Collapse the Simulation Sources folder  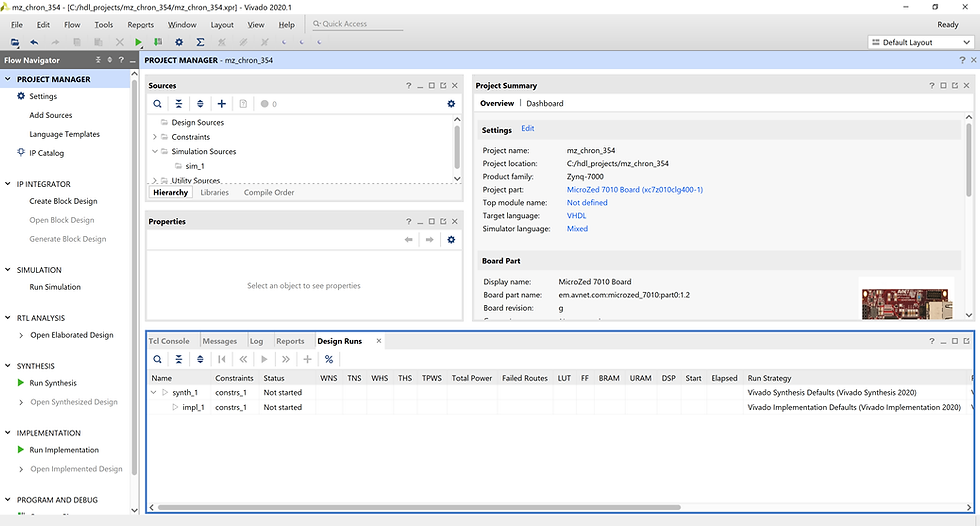point(155,151)
